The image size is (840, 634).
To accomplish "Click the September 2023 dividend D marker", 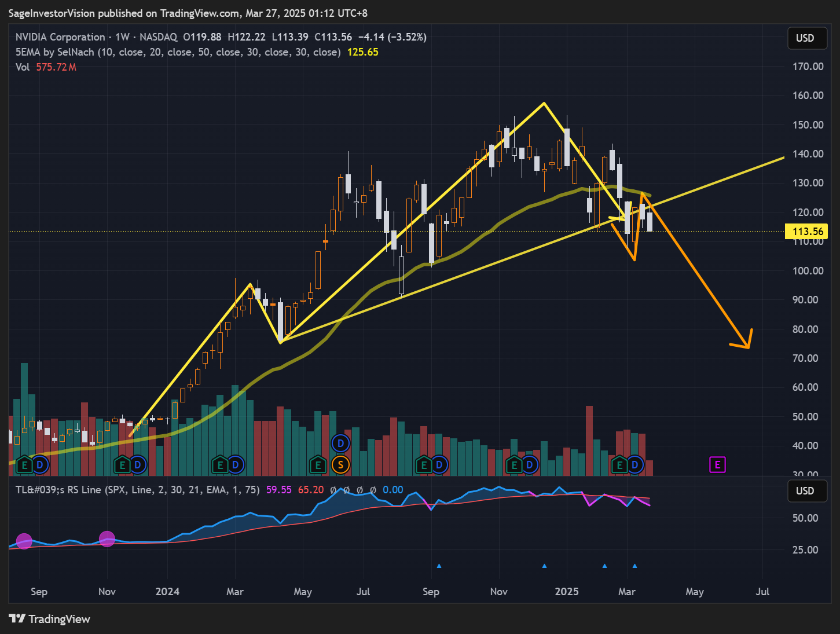I will (x=40, y=464).
